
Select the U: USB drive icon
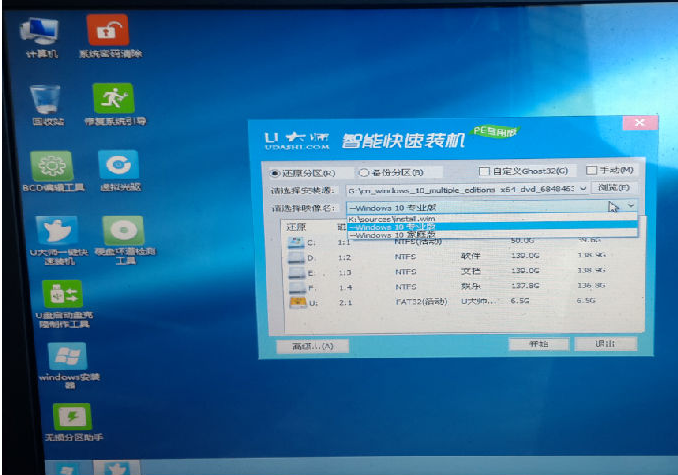[297, 302]
